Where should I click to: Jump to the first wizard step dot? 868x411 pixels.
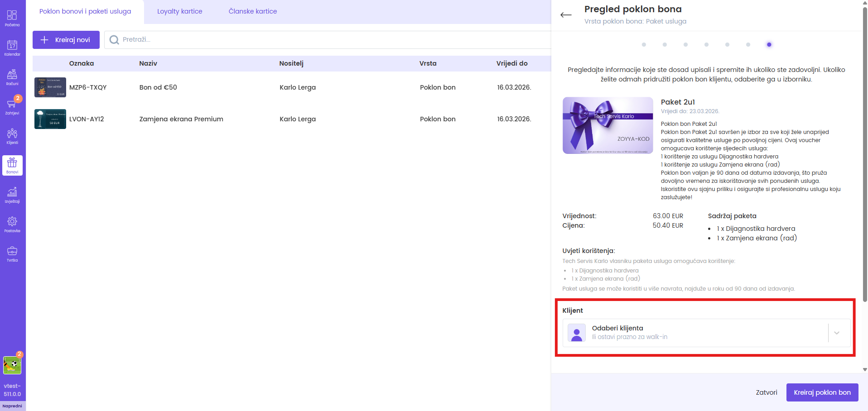point(644,44)
